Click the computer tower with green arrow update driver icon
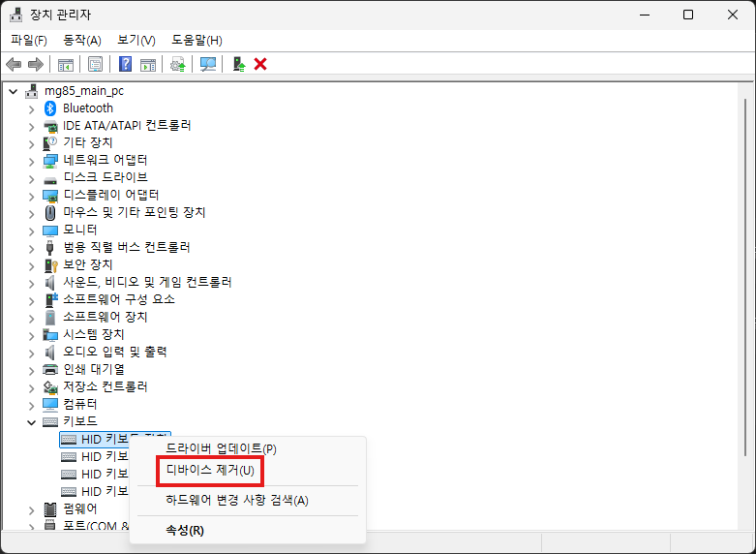Image resolution: width=756 pixels, height=554 pixels. pos(239,64)
